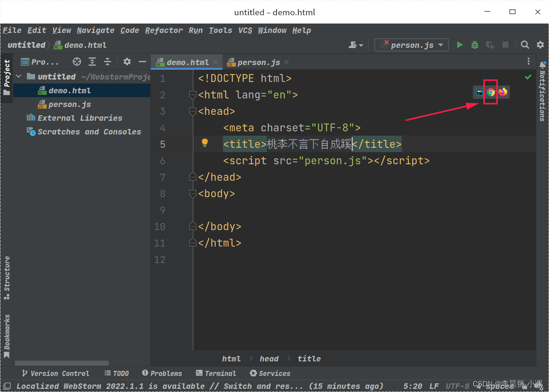Collapse the untitled project folder
The height and width of the screenshot is (392, 549).
pos(19,76)
